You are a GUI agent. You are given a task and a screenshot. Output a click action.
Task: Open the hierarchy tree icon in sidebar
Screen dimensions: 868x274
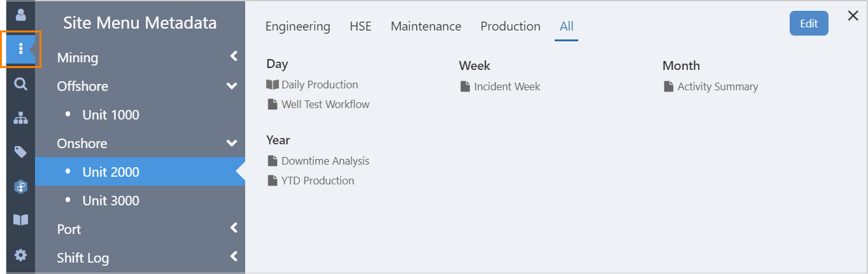point(21,118)
